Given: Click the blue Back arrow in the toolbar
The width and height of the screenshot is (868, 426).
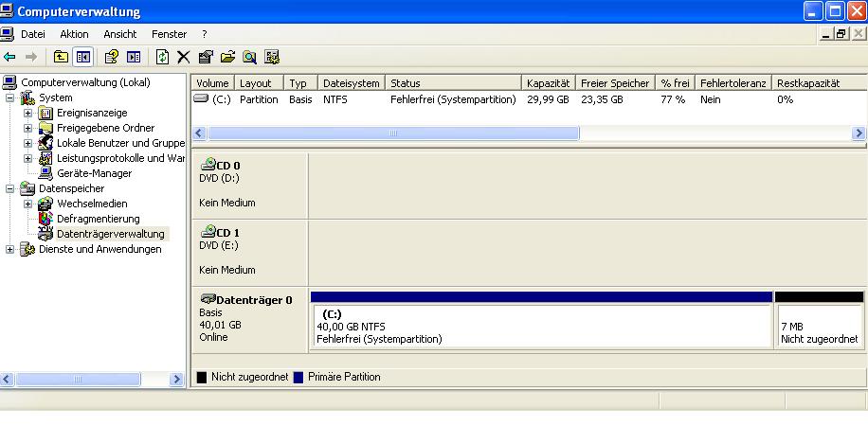Looking at the screenshot, I should [x=9, y=57].
